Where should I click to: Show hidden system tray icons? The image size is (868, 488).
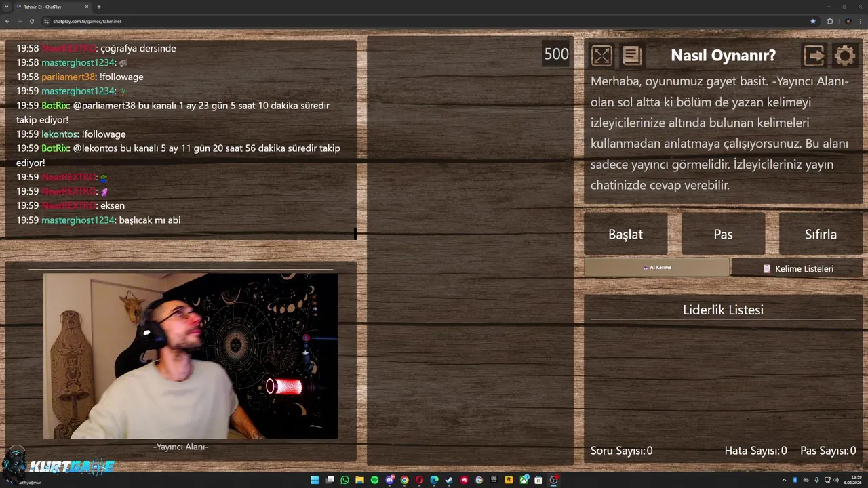(x=784, y=480)
